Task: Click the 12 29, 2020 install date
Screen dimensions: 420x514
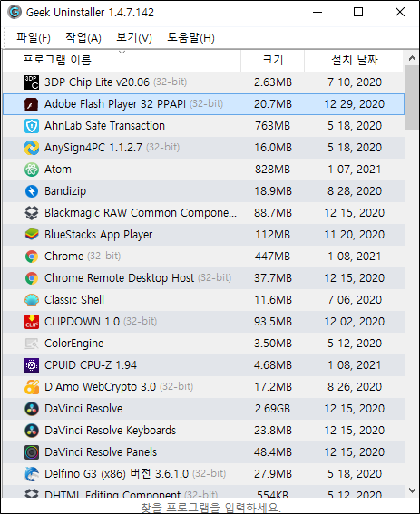Action: pyautogui.click(x=355, y=104)
